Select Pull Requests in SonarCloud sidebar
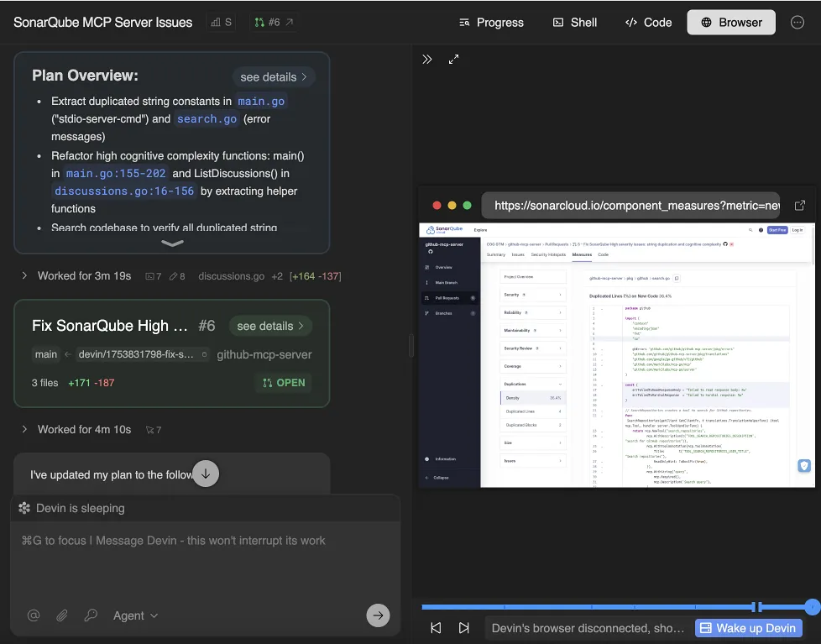Image resolution: width=821 pixels, height=644 pixels. point(450,298)
